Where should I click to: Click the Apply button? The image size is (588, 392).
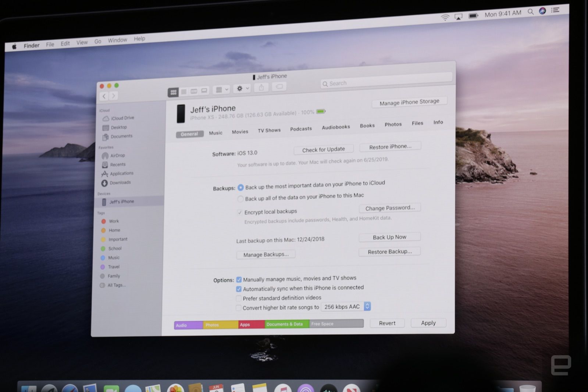click(x=428, y=323)
